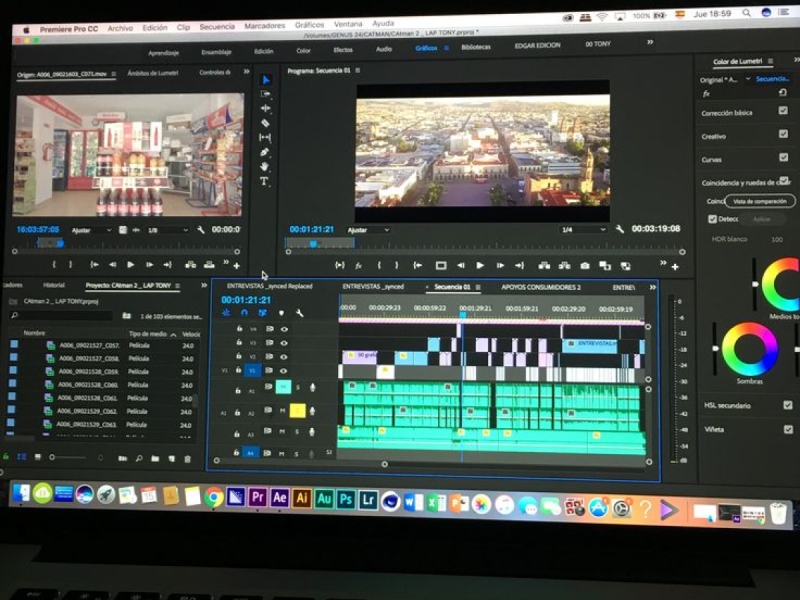Disable the Corrección básica checkbox

(x=783, y=112)
